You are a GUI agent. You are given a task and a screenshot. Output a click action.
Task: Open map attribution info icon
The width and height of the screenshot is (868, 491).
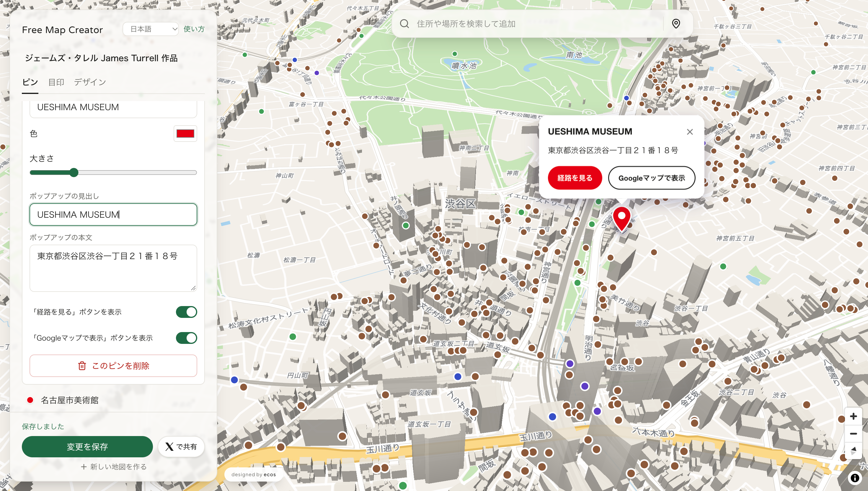[854, 477]
